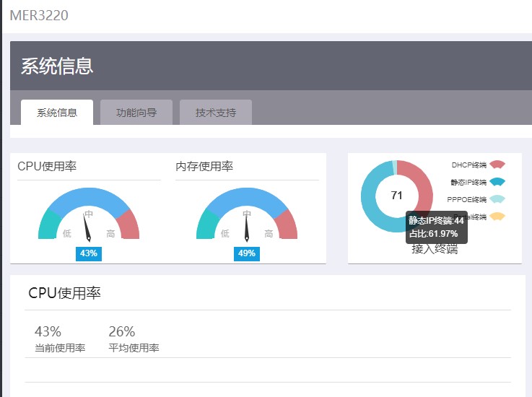Viewport: 532px width, 397px height.
Task: Toggle DHCP终端 legend swatch
Action: tap(497, 165)
